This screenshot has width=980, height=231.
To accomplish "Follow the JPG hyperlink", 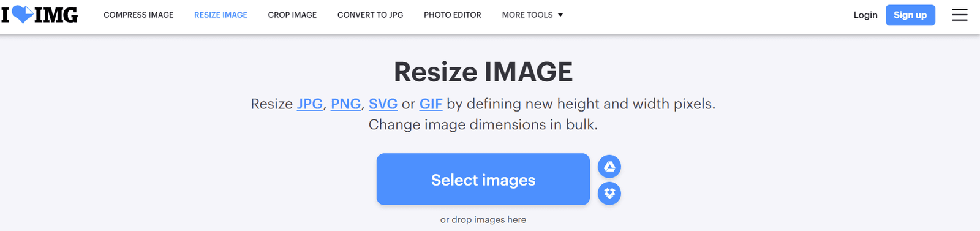I will [x=310, y=104].
